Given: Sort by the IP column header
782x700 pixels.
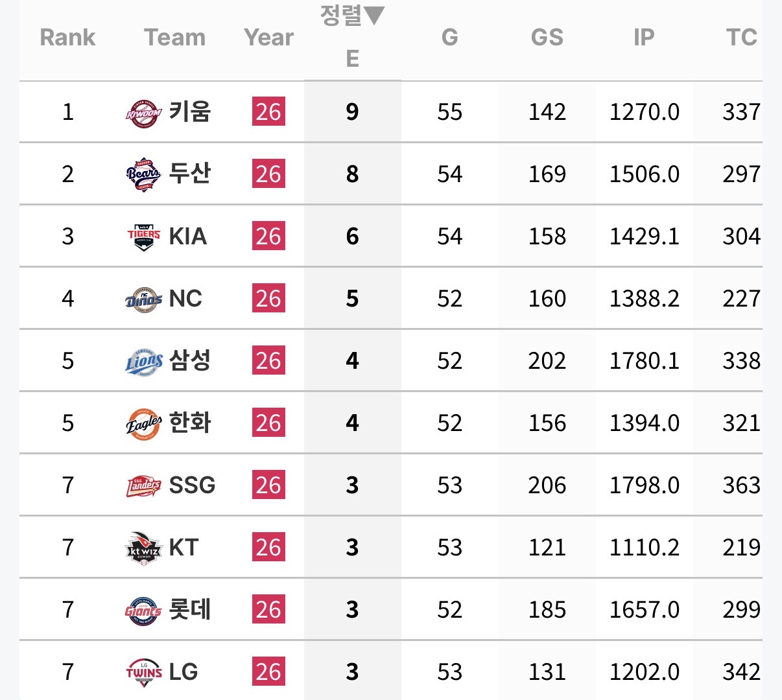Looking at the screenshot, I should tap(644, 38).
